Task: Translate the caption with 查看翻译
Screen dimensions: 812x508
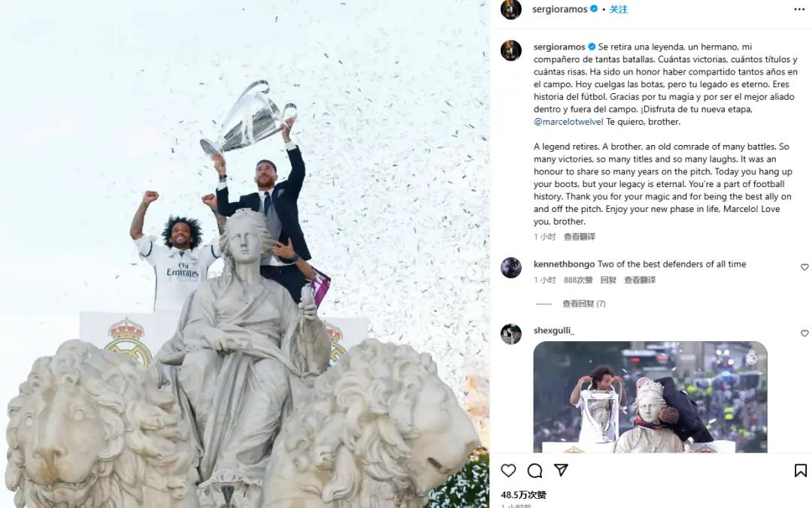Action: click(x=580, y=237)
